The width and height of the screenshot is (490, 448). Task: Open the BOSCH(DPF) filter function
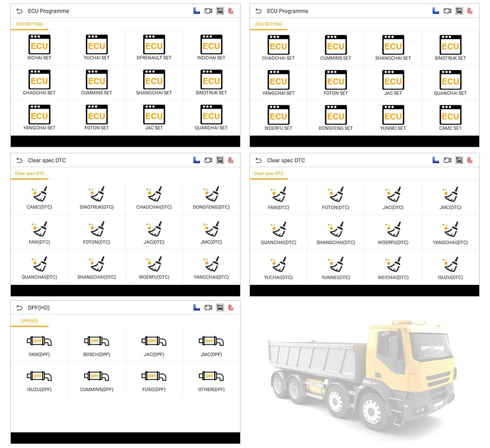point(97,346)
